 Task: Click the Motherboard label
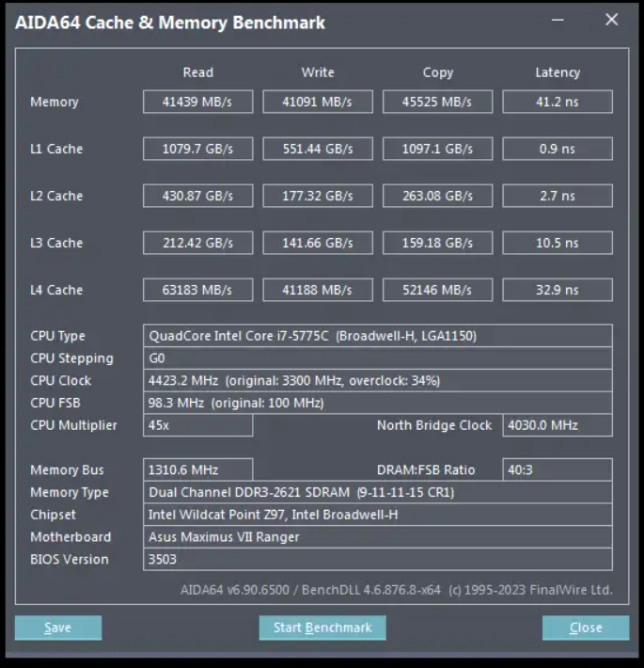(x=71, y=537)
